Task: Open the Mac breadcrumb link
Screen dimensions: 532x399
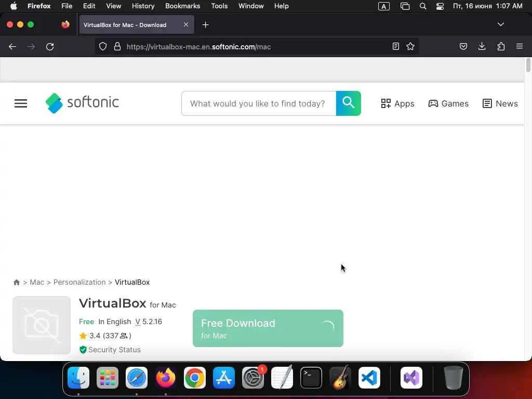Action: pos(37,282)
